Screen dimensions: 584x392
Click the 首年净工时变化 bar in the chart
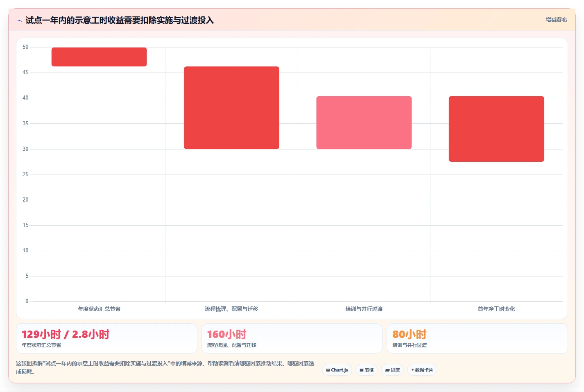(x=496, y=129)
